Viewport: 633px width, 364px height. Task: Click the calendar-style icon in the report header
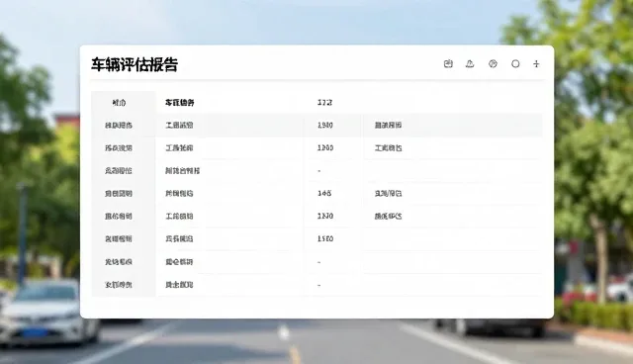(448, 63)
